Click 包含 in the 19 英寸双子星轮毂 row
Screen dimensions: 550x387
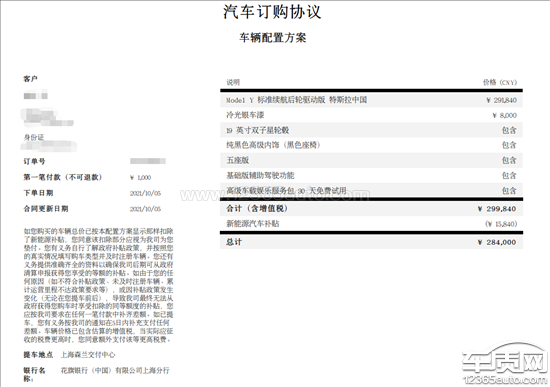click(509, 131)
